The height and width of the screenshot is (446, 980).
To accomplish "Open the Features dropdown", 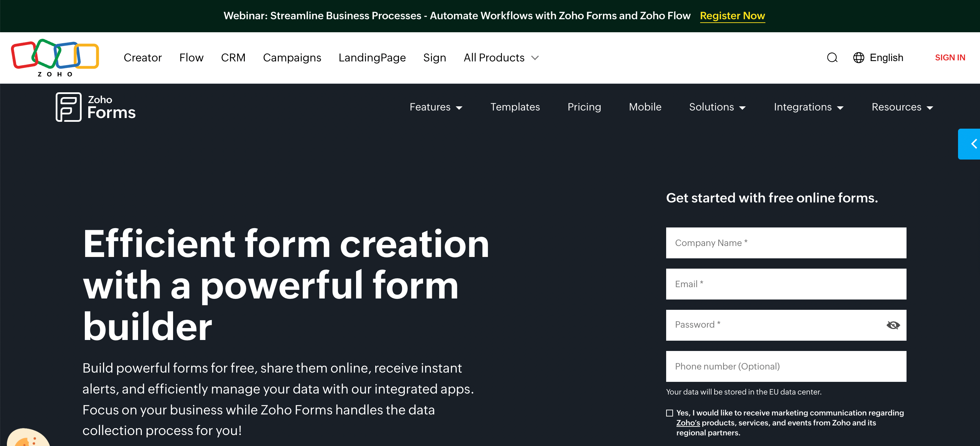I will point(430,107).
